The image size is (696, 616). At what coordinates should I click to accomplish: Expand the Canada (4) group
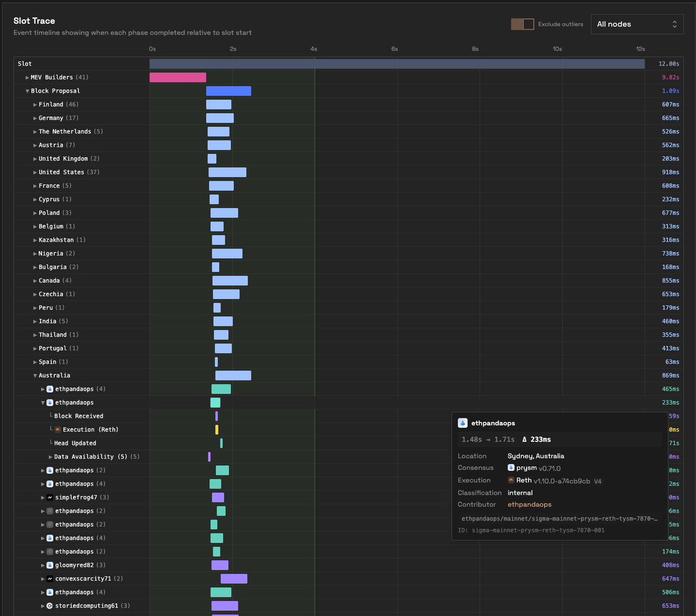coord(35,281)
